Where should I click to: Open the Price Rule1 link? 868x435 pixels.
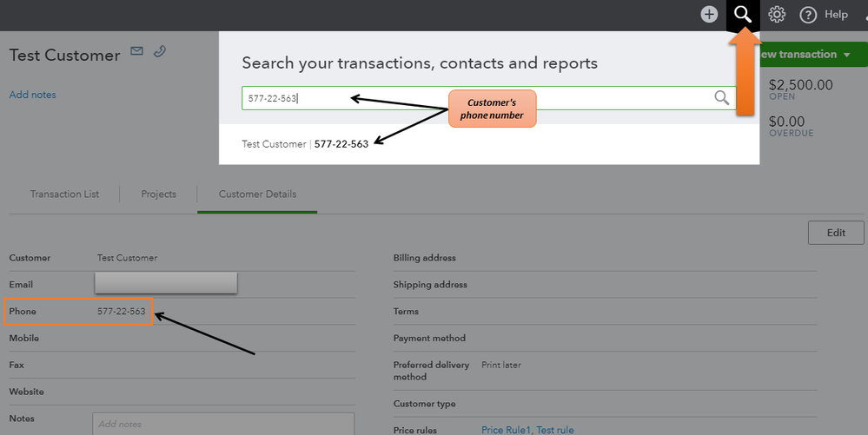(506, 430)
